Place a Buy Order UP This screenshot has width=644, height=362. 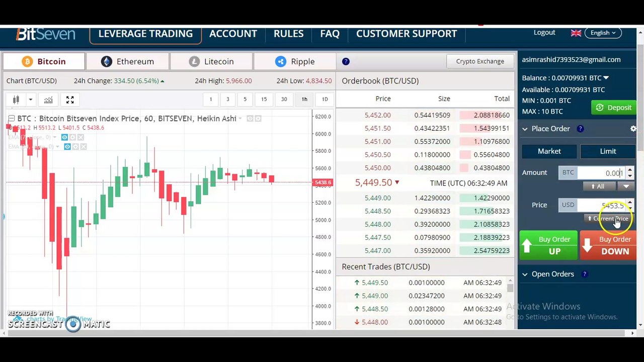[x=548, y=245]
